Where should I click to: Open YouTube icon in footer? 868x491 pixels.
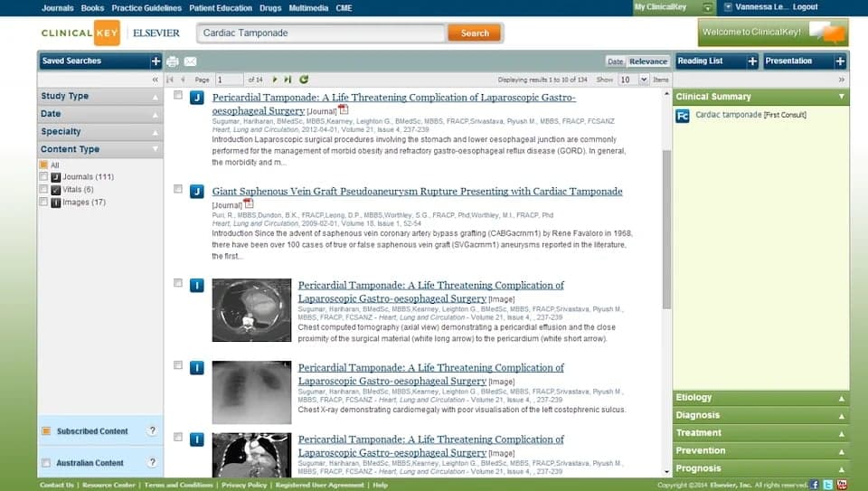click(842, 485)
